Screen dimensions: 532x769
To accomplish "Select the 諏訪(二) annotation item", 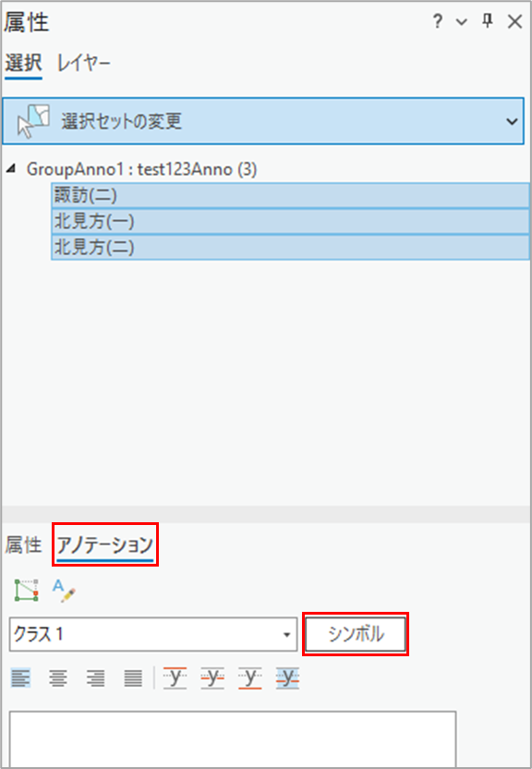I will (290, 195).
